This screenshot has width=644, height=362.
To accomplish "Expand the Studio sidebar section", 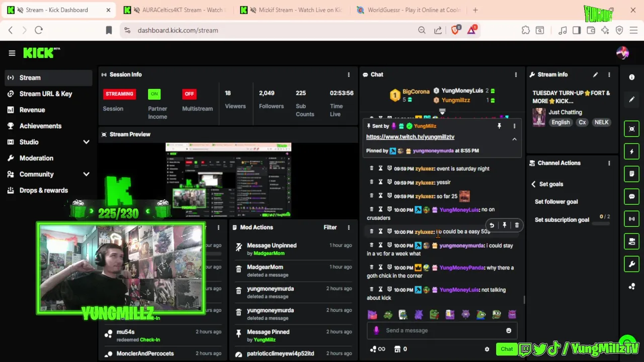I will coord(86,142).
